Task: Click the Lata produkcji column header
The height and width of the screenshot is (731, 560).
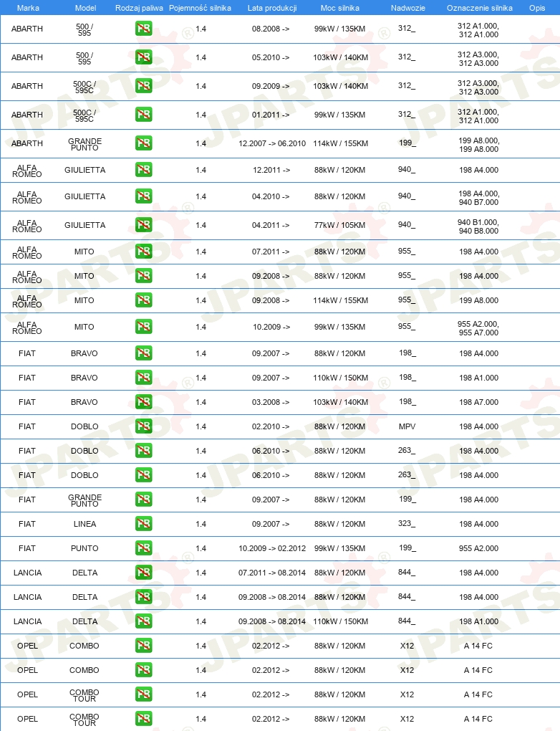Action: tap(272, 8)
